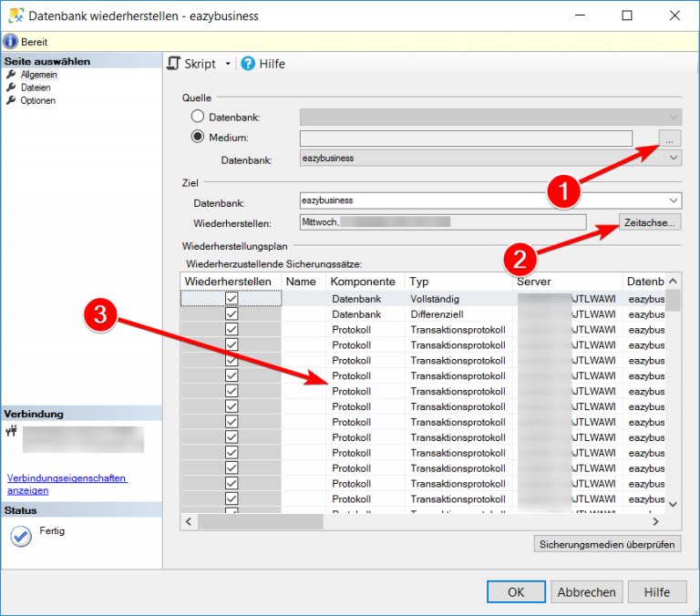Click Sicherungsmedien überprüfen button
The height and width of the screenshot is (616, 700).
[x=606, y=544]
